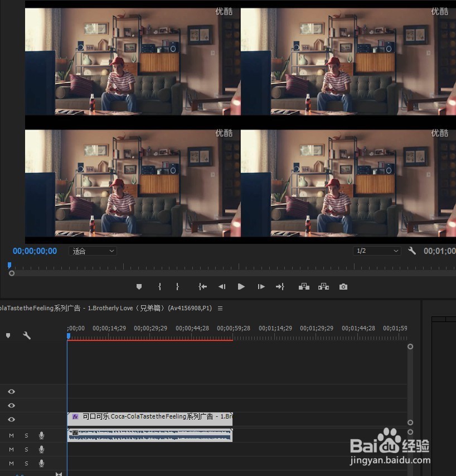Click the program monitor zoom scroll handle
This screenshot has height=476, width=456.
click(x=12, y=273)
